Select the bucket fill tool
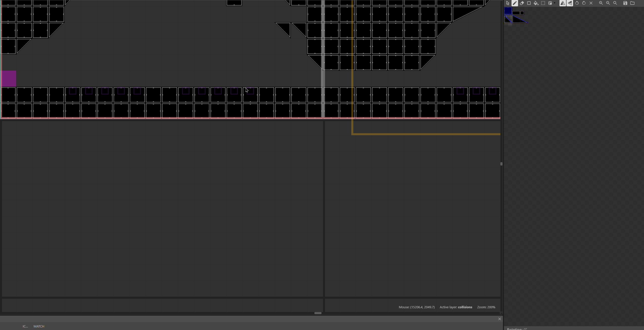The image size is (644, 330). click(x=535, y=3)
